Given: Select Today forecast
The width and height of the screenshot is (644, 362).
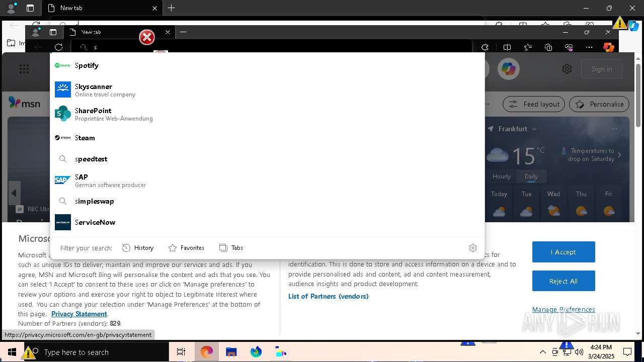Looking at the screenshot, I should coord(499,204).
